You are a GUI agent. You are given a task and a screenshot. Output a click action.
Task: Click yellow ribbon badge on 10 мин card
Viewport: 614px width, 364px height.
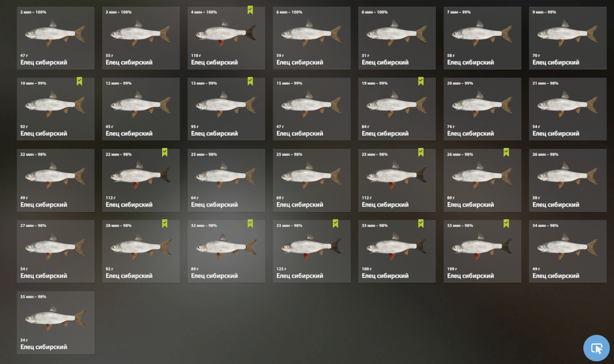[x=79, y=81]
